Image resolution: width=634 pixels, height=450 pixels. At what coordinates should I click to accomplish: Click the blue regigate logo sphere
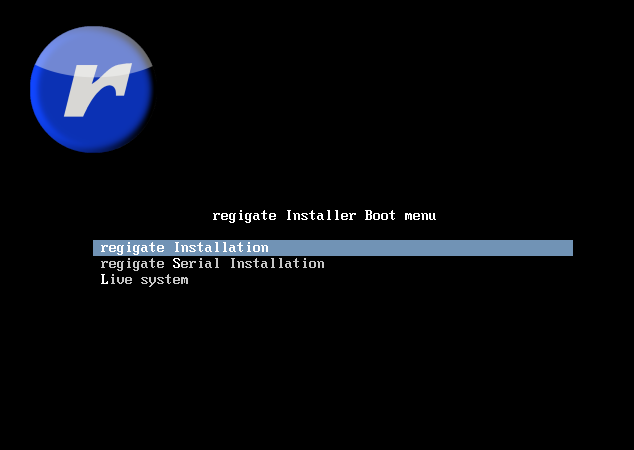92,89
